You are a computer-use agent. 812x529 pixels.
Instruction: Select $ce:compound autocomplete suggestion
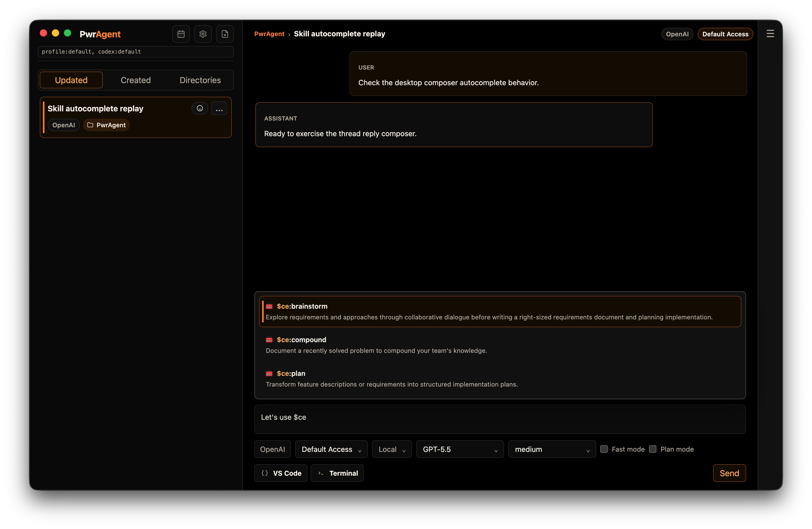(500, 345)
